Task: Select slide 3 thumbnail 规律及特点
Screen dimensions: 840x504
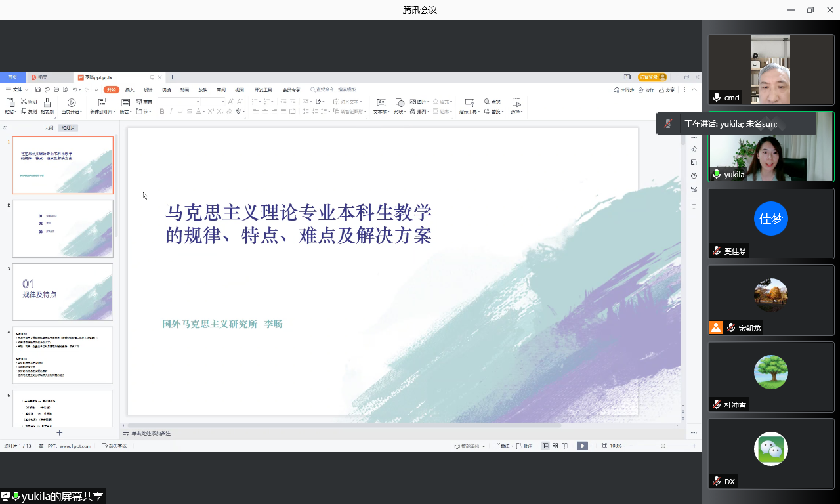Action: pos(63,292)
